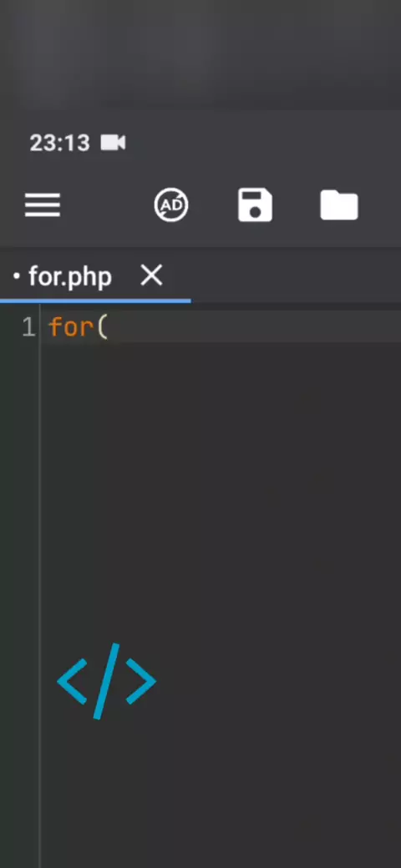Tap the screen recording camera indicator
The height and width of the screenshot is (868, 401).
pos(113,143)
